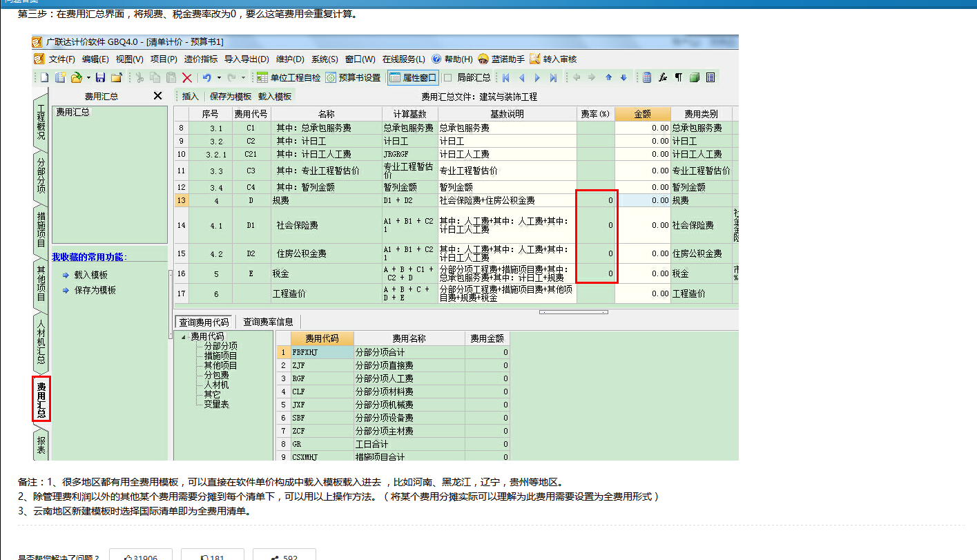Open the redo history dropdown arrow
The width and height of the screenshot is (977, 560).
point(243,77)
